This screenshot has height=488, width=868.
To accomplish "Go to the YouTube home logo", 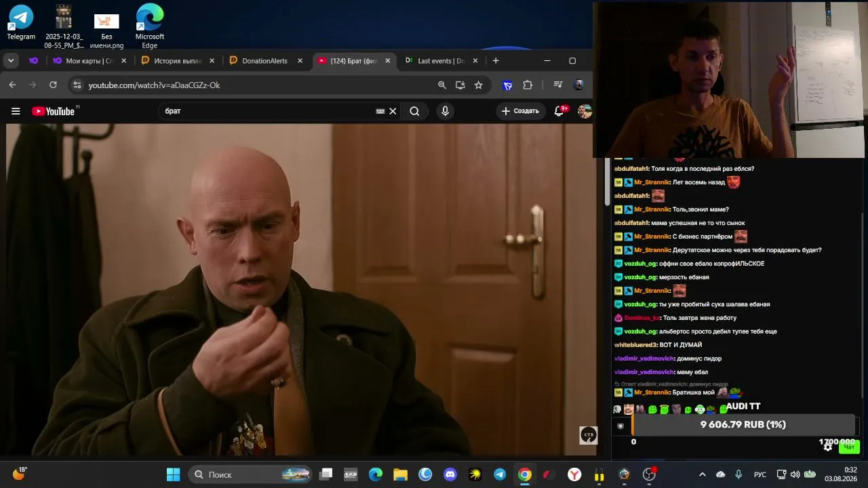I will (54, 111).
